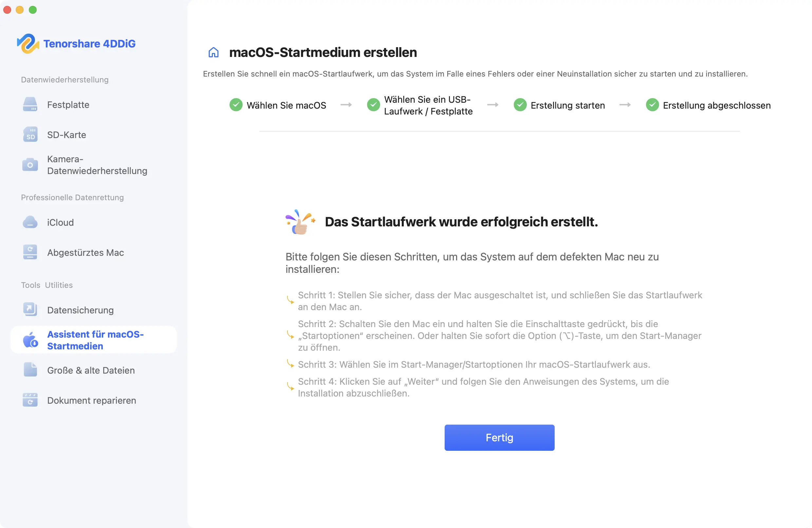
Task: Open the SD-Karte recovery tool
Action: pyautogui.click(x=66, y=134)
